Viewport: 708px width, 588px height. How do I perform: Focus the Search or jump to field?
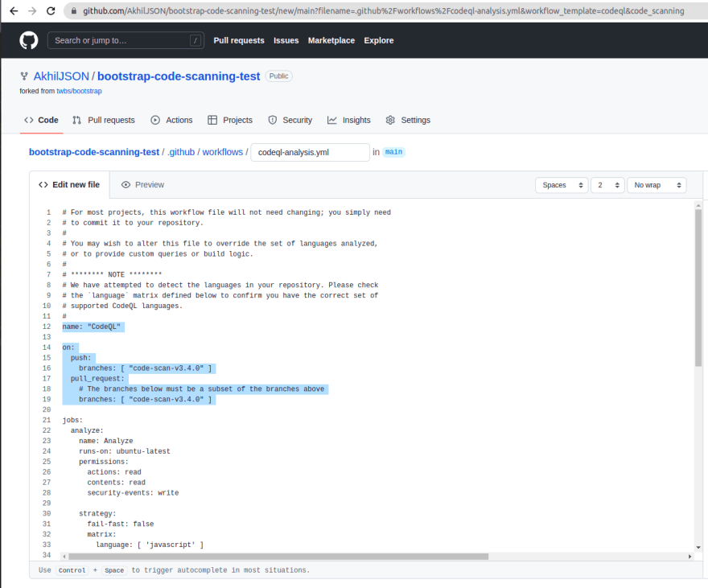(126, 40)
